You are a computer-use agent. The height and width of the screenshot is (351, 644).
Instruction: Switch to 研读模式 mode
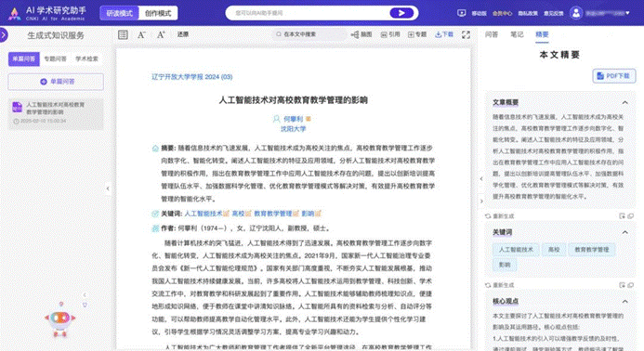point(120,13)
